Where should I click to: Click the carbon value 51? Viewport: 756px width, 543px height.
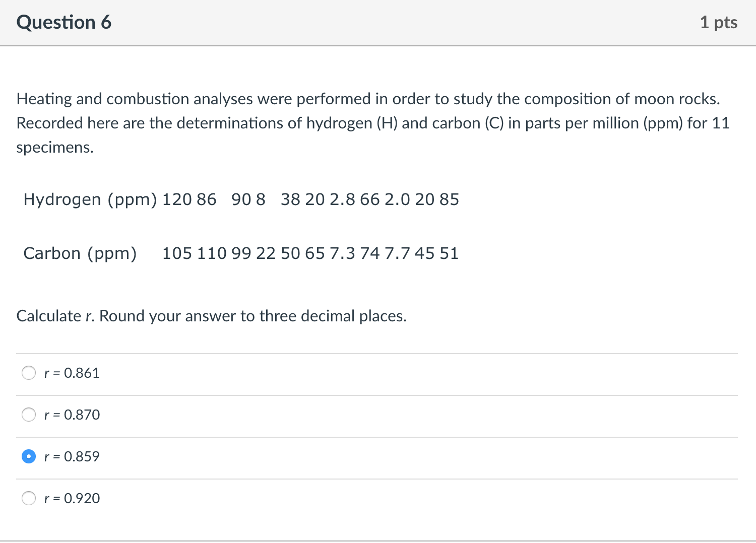449,253
